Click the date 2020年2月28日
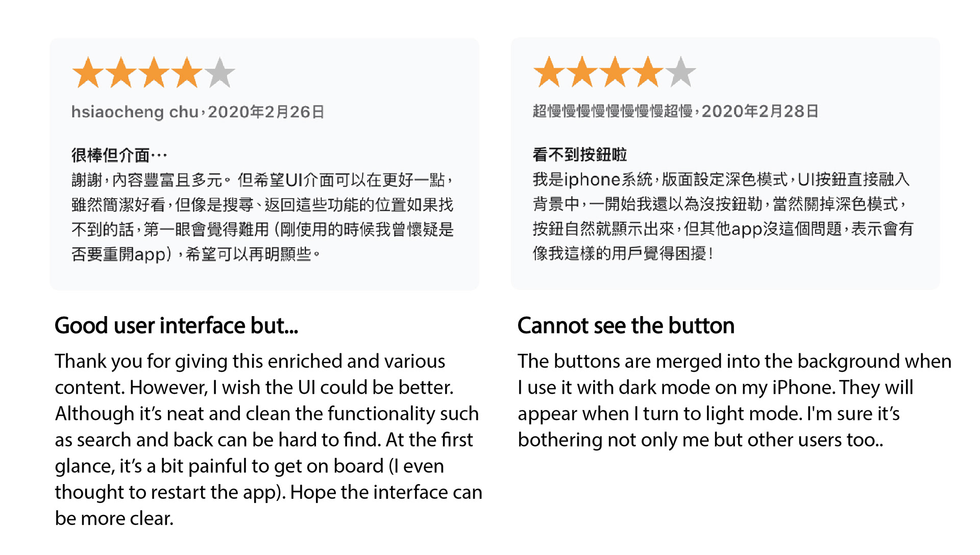Image resolution: width=980 pixels, height=555 pixels. coord(760,111)
